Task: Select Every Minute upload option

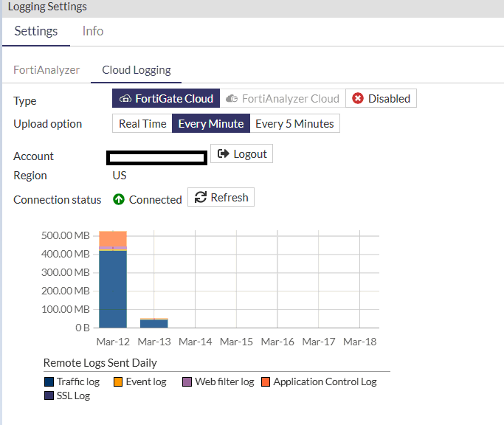Action: pyautogui.click(x=211, y=123)
